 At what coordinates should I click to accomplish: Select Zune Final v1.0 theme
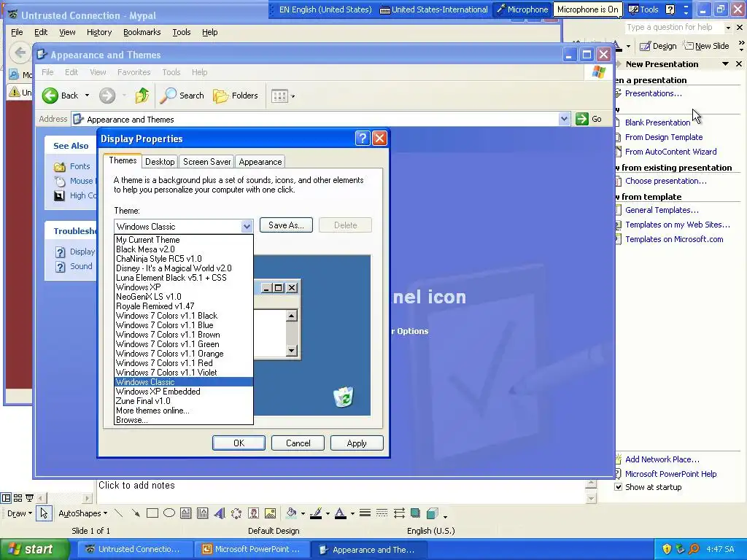click(x=184, y=401)
